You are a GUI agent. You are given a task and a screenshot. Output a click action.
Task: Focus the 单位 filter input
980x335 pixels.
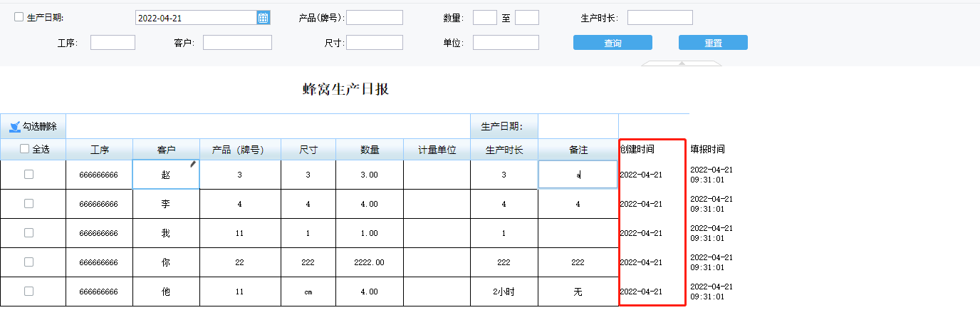[x=506, y=43]
